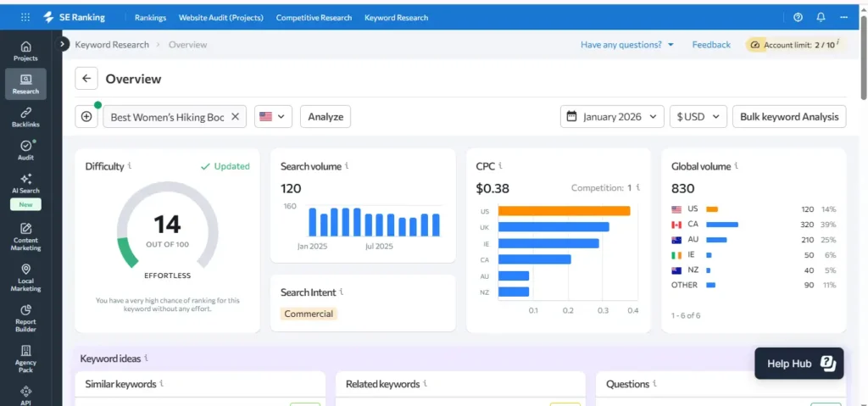Click the AU row in Global volume
Screen dimensions: 868x406
754,239
